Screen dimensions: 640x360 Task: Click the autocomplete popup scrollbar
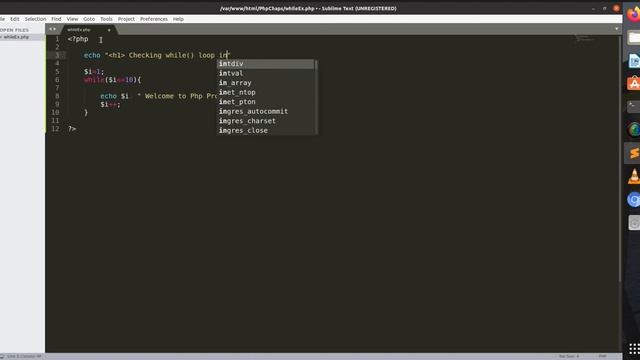coord(316,97)
